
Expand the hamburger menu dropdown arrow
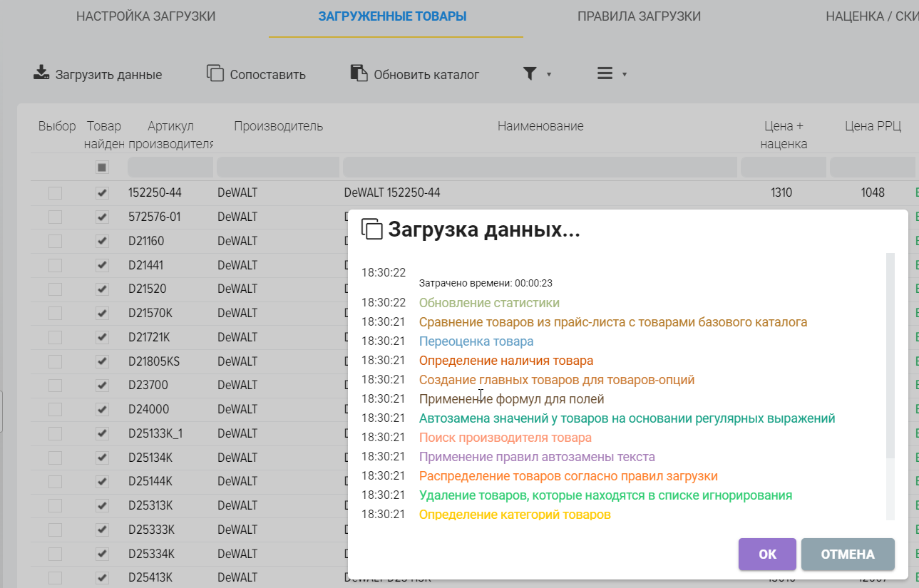pyautogui.click(x=625, y=74)
